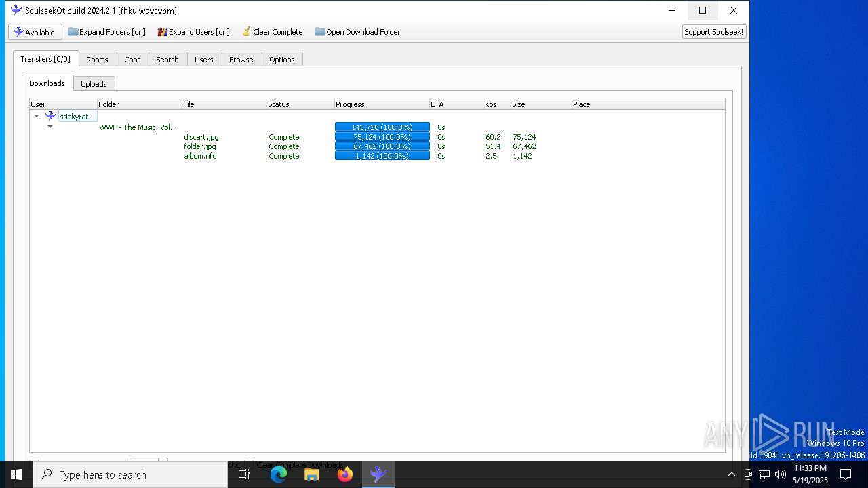Click the 67,462 (100.0%) progress bar
The width and height of the screenshot is (868, 488).
382,146
